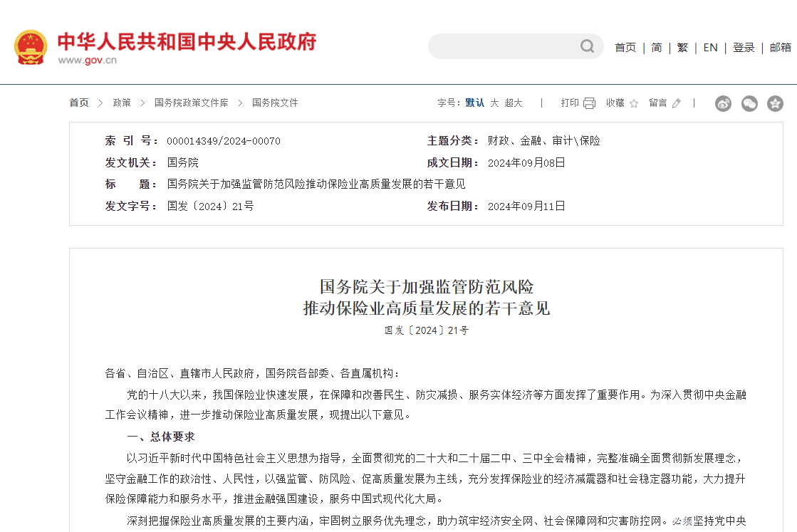The width and height of the screenshot is (797, 532).
Task: Click the 成文日期 label
Action: click(453, 162)
